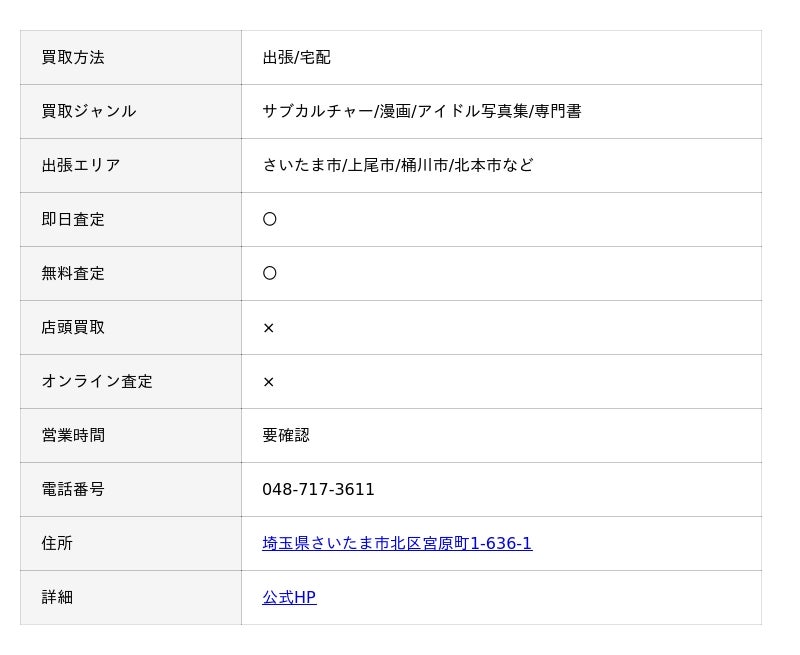Viewport: 800px width, 655px height.
Task: Open the 公式HP link
Action: (x=289, y=597)
